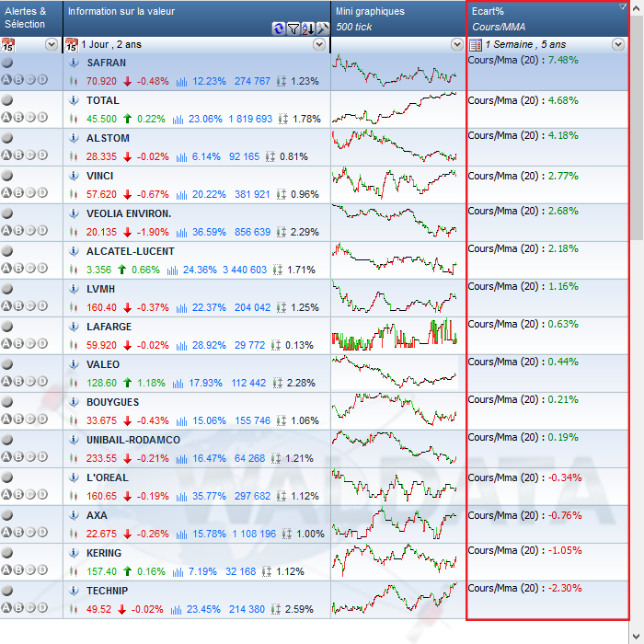Click TECHNIP's 'Cours/Mma (20) : -2.30%' value

pyautogui.click(x=525, y=588)
